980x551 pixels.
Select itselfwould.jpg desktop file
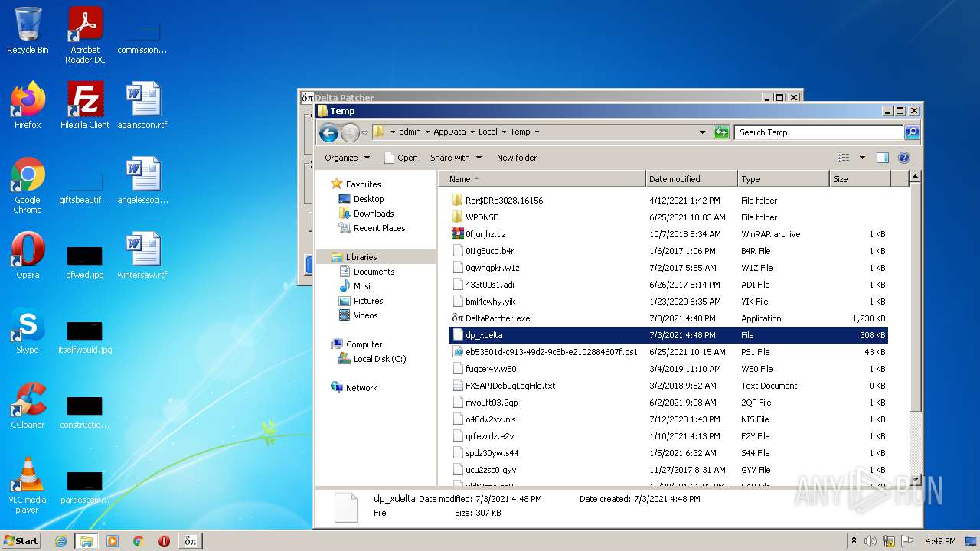pos(85,337)
